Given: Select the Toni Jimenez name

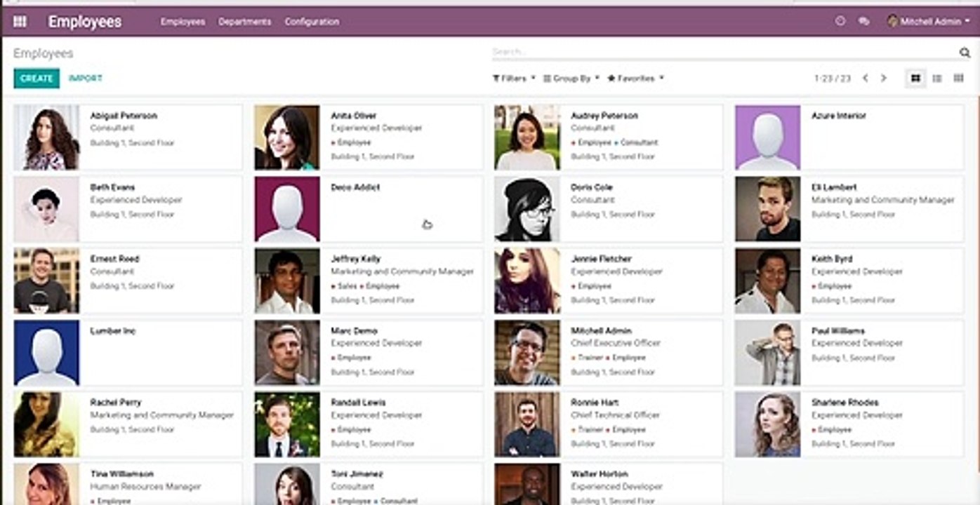Looking at the screenshot, I should point(357,474).
